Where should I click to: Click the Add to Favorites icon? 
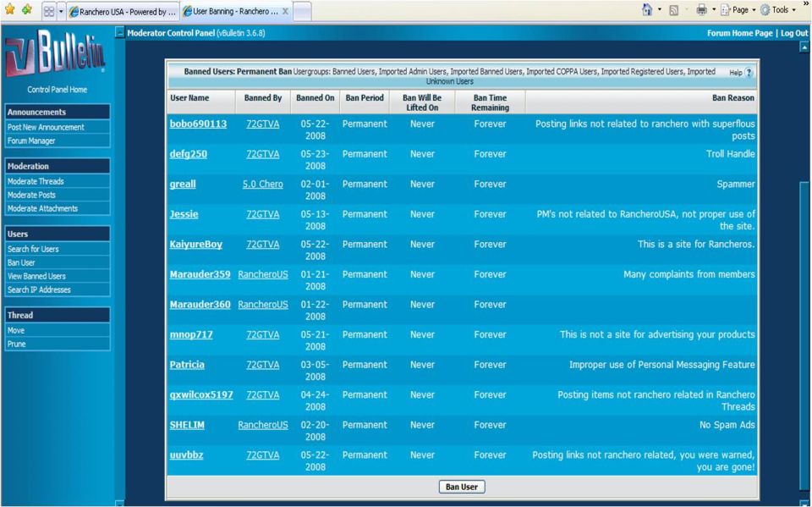(27, 10)
